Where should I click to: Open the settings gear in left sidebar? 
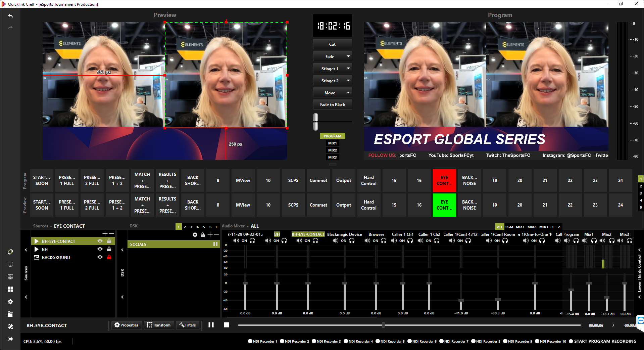click(10, 302)
